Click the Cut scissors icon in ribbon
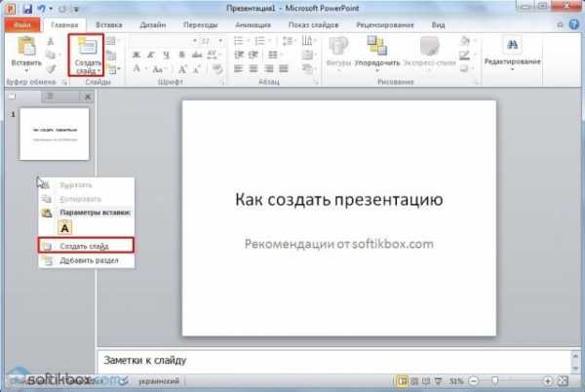Screen dimensions: 585x392 (51, 41)
